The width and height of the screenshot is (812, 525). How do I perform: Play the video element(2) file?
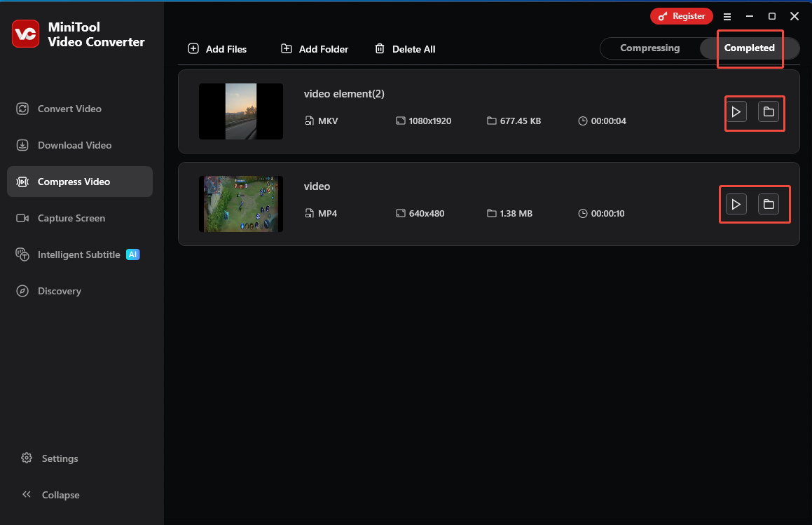tap(736, 112)
